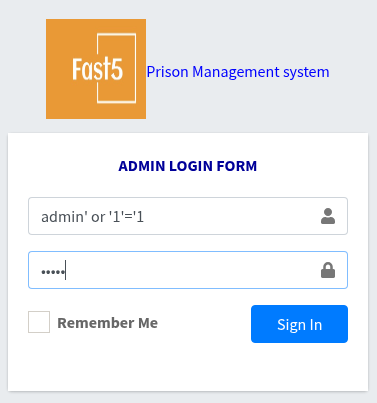Click the orange Fast5 logo image
This screenshot has width=377, height=403.
[96, 69]
